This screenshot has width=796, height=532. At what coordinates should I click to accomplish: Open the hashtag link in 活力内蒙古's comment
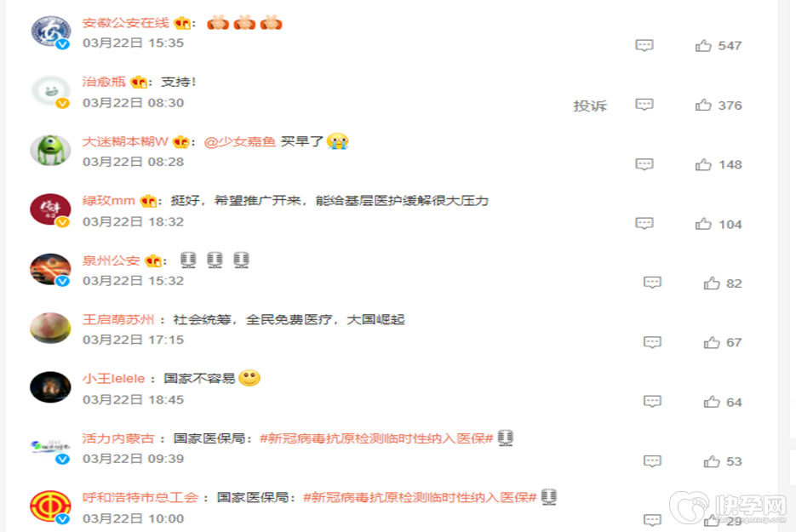(x=376, y=438)
